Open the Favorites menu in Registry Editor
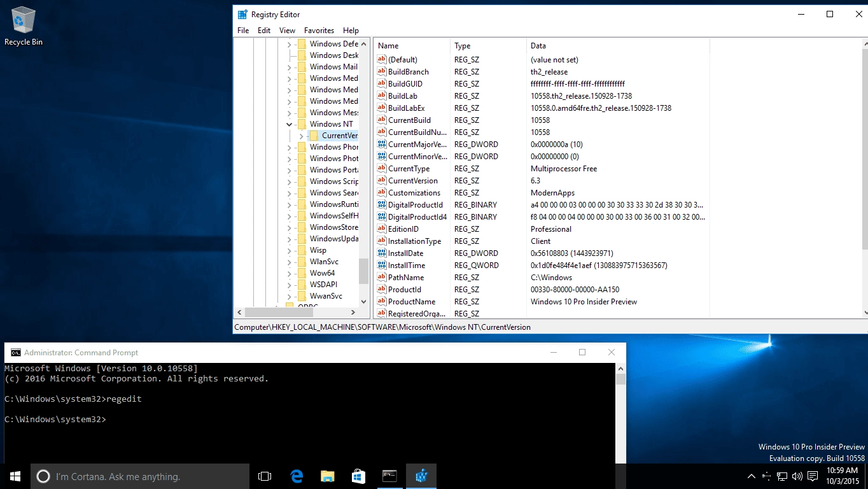 pyautogui.click(x=319, y=31)
